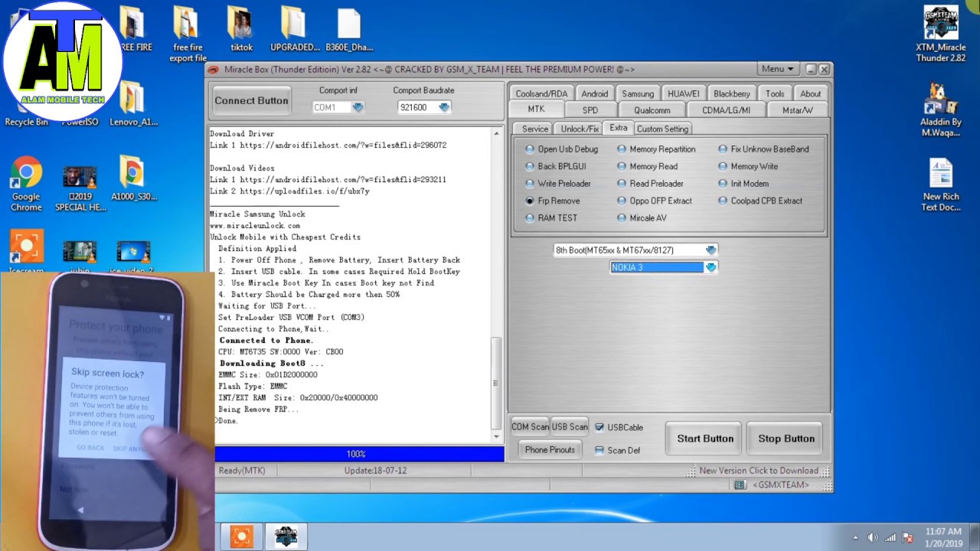Open the free fire export file folder
The image size is (980, 551).
tap(188, 34)
